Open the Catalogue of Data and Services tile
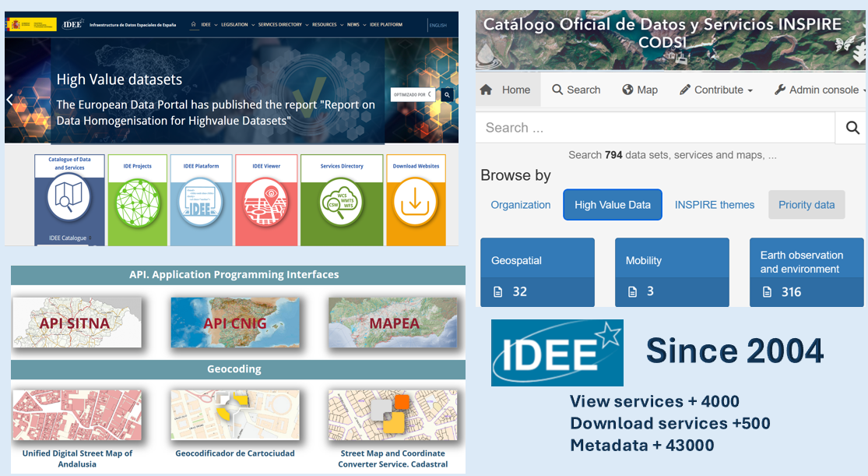This screenshot has height=476, width=868. click(69, 199)
